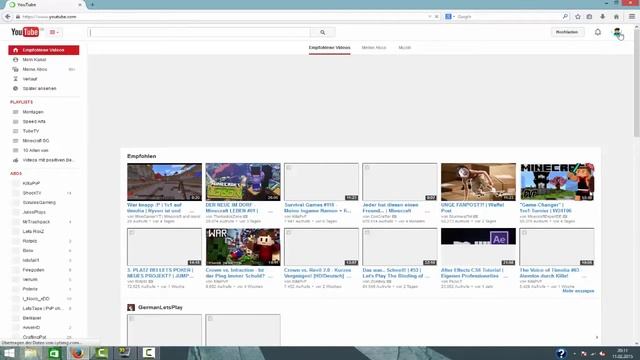640x360 pixels.
Task: Open the GermanLetsPlay channel heading
Action: click(160, 307)
